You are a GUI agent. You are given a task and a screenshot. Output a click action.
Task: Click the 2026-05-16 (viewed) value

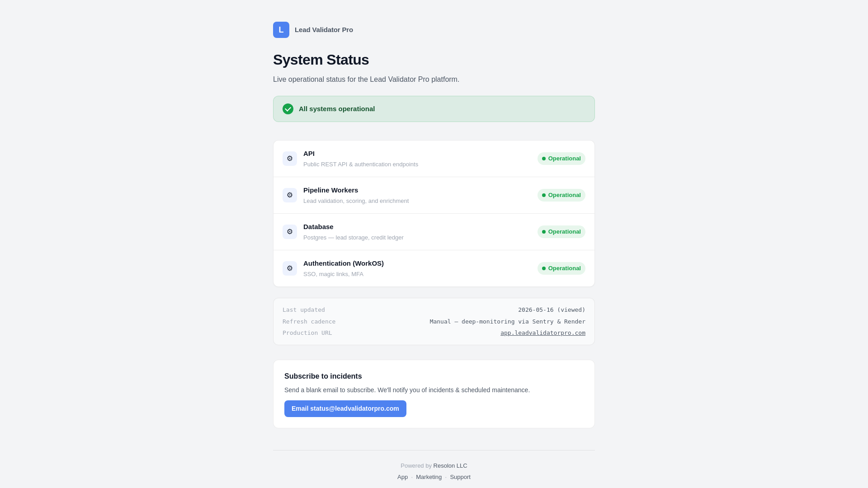tap(552, 310)
